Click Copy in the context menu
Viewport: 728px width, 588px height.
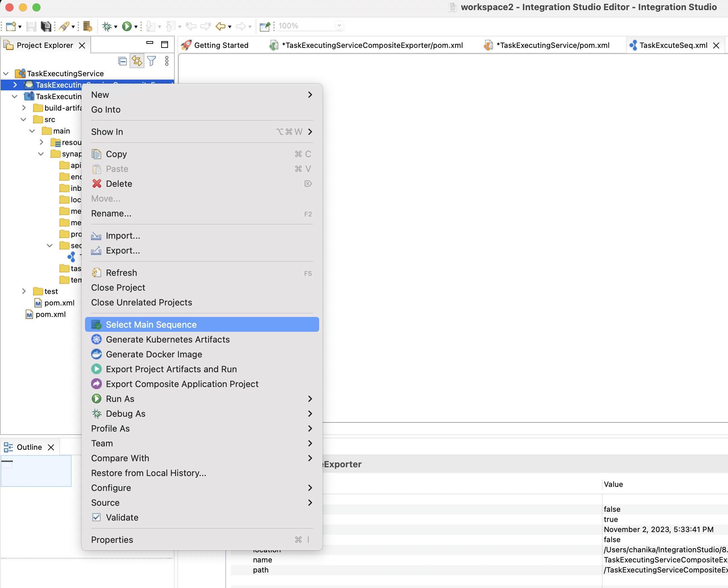click(x=202, y=154)
